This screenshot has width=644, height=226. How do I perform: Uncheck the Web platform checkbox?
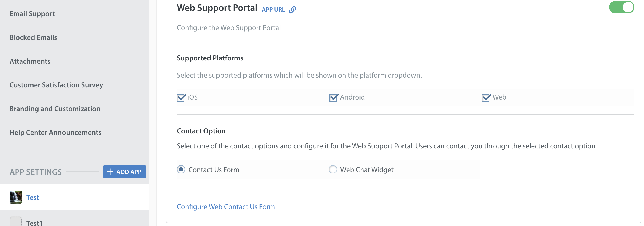486,98
